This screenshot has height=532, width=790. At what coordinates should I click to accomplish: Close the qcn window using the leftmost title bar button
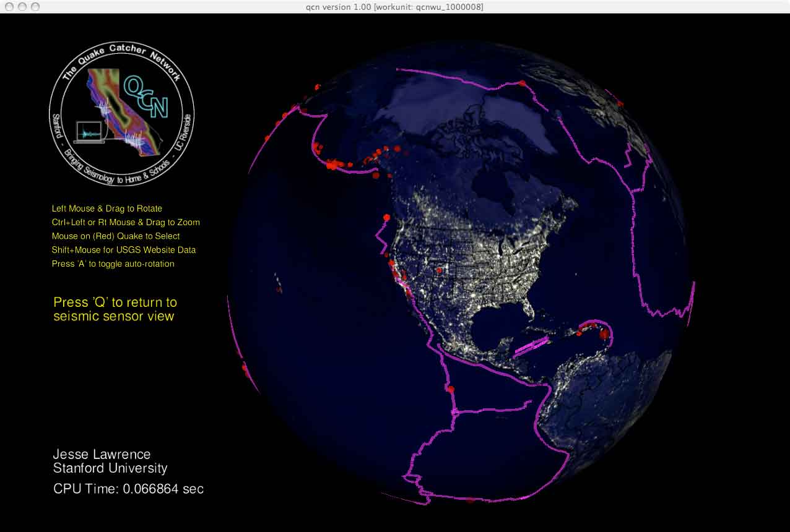click(x=9, y=6)
